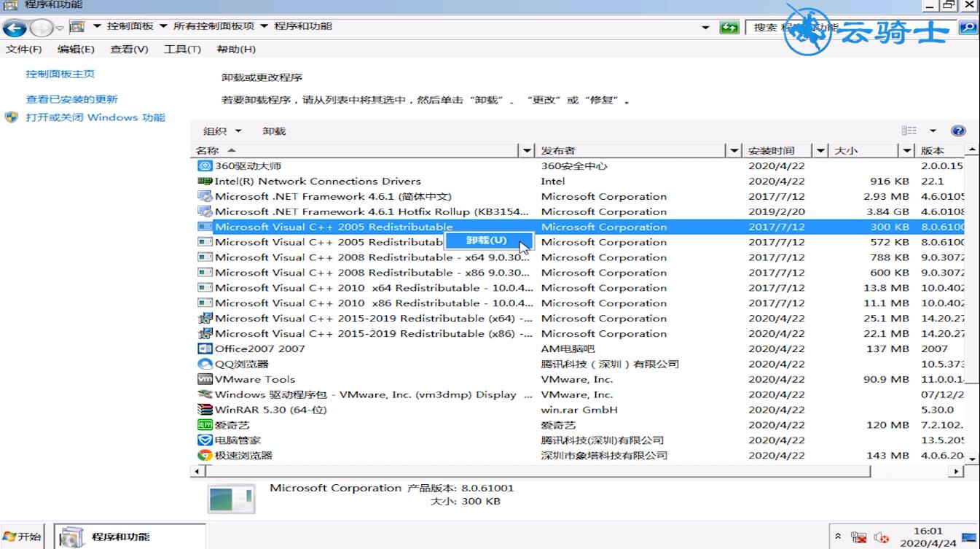Open the 大小 column filter dropdown
Screen dimensions: 980x549
click(907, 151)
